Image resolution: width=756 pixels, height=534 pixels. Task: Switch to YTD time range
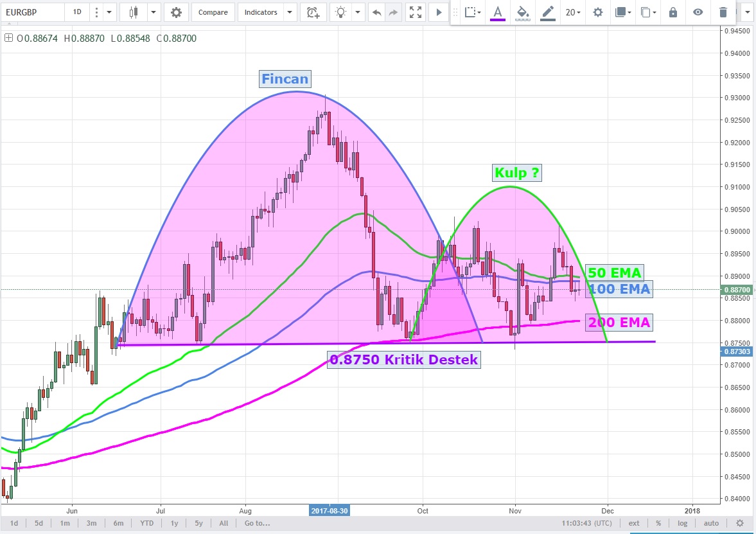[147, 523]
